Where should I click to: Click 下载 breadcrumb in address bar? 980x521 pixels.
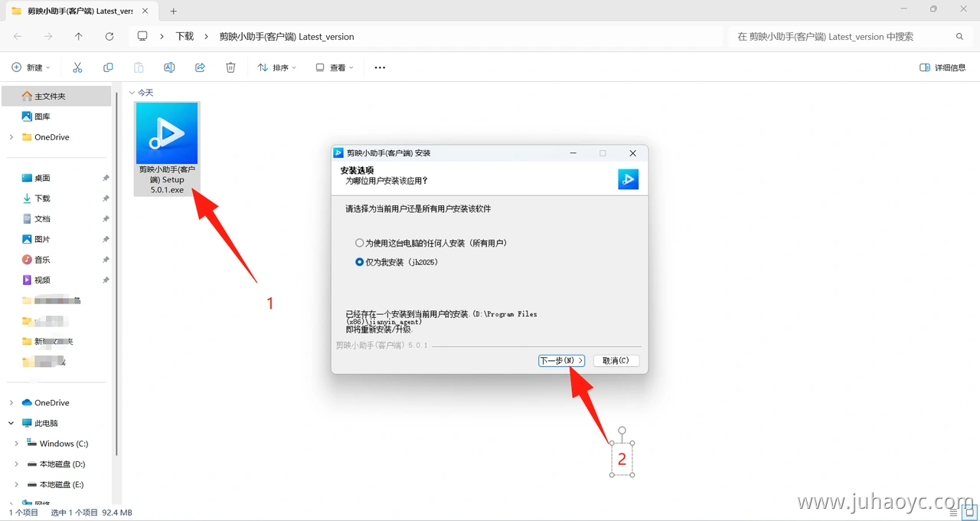tap(185, 36)
